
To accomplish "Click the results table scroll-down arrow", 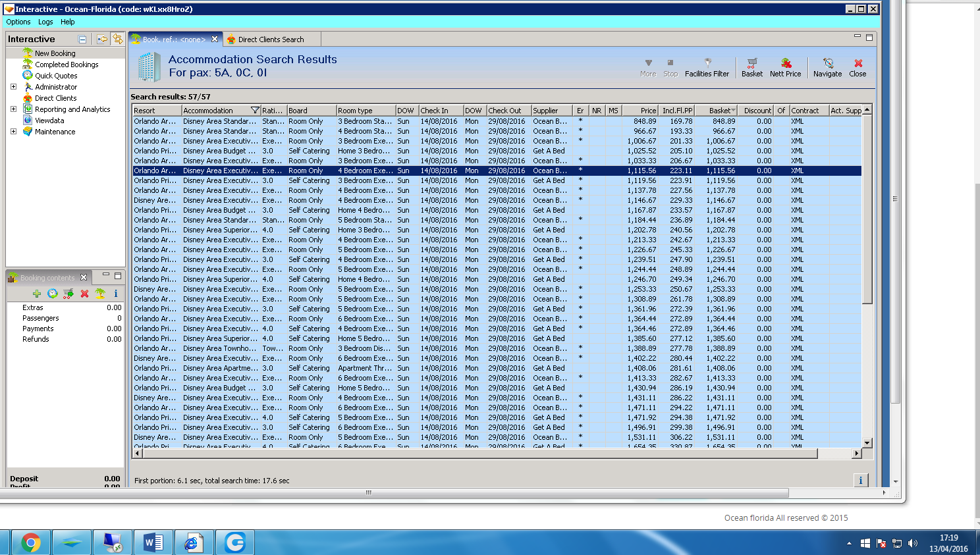I will click(x=867, y=443).
